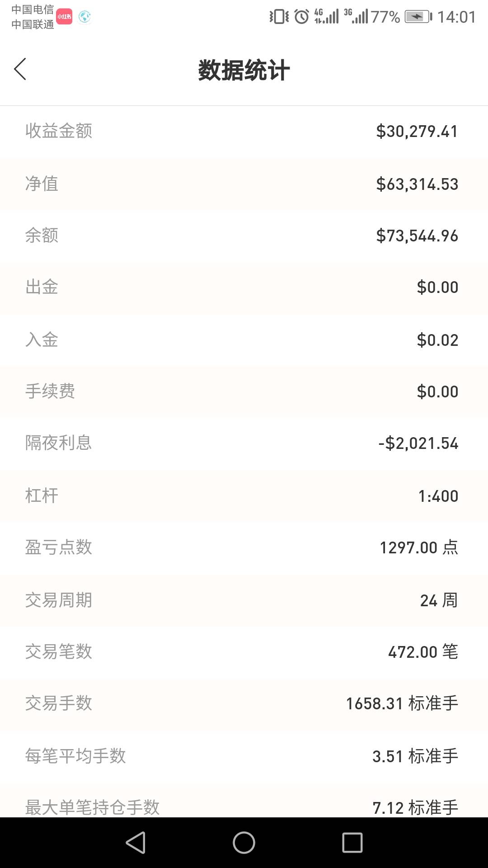
Task: Select the 收益金额 row
Action: click(244, 131)
